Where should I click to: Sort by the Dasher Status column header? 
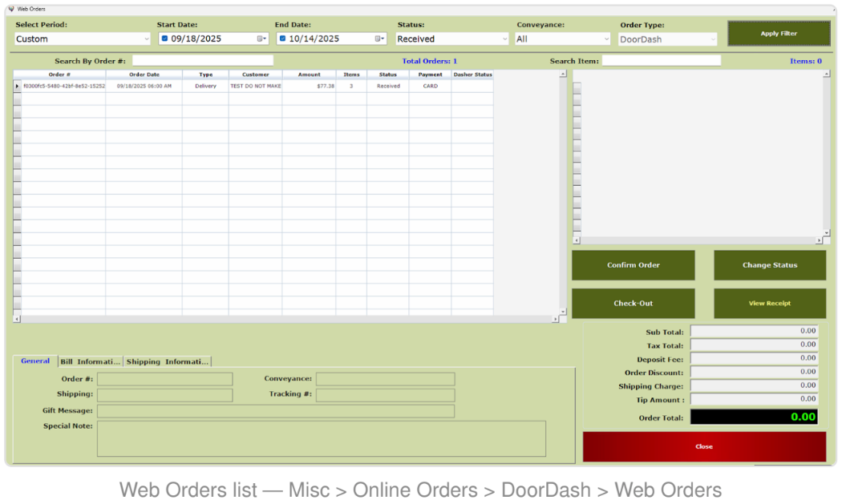click(472, 75)
